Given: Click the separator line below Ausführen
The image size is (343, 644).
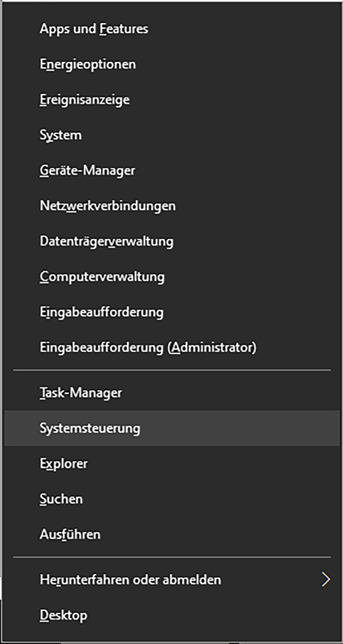Looking at the screenshot, I should click(171, 557).
